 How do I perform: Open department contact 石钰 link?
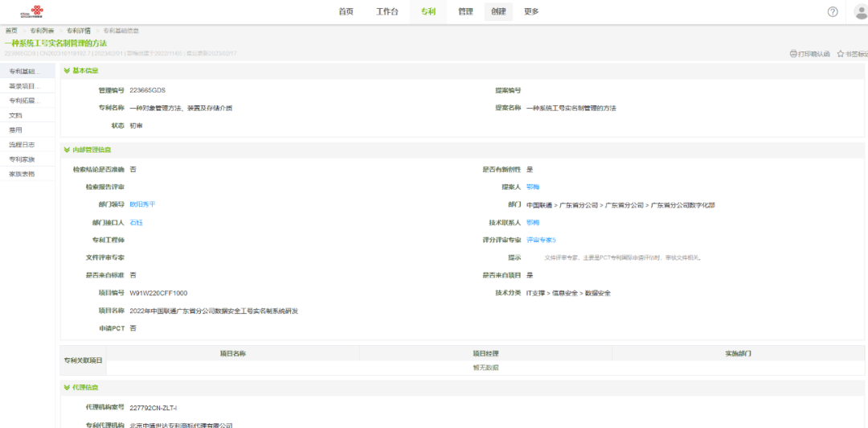[x=136, y=222]
